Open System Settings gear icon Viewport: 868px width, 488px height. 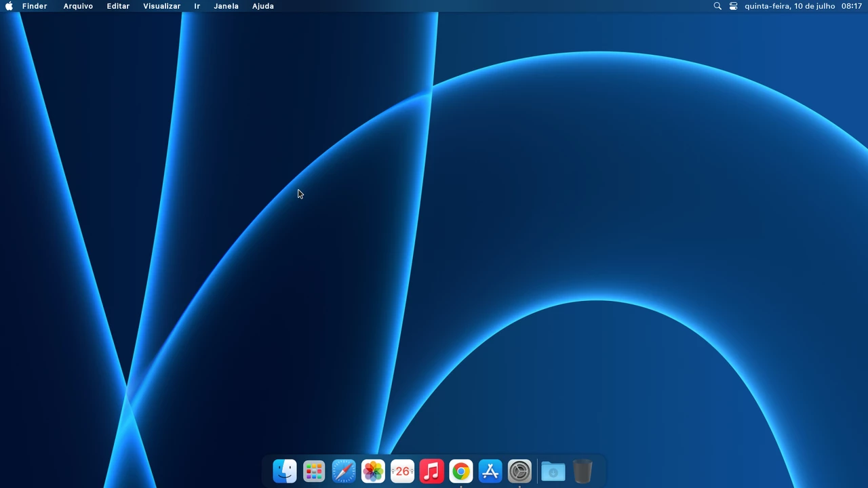519,471
